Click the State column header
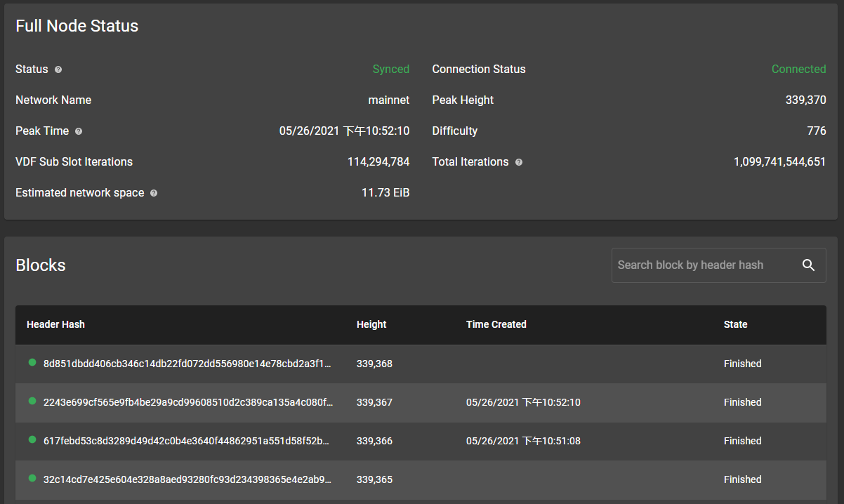Viewport: 844px width, 504px height. coord(735,324)
